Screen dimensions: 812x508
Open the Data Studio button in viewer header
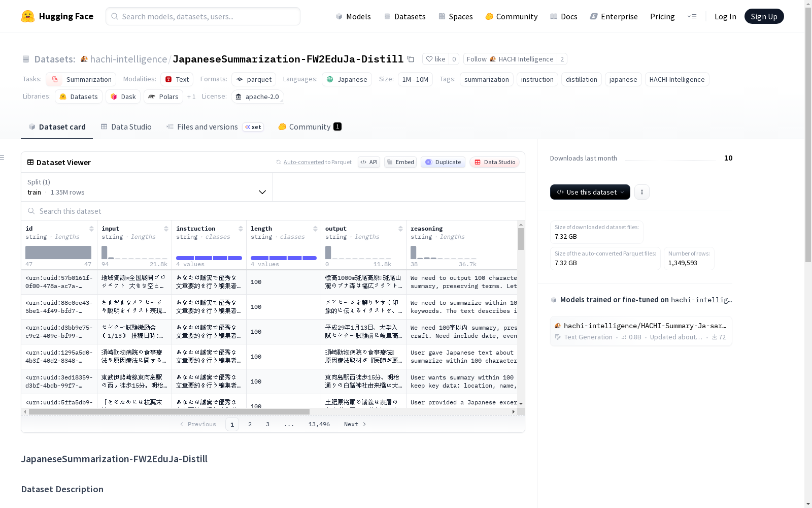coord(494,162)
